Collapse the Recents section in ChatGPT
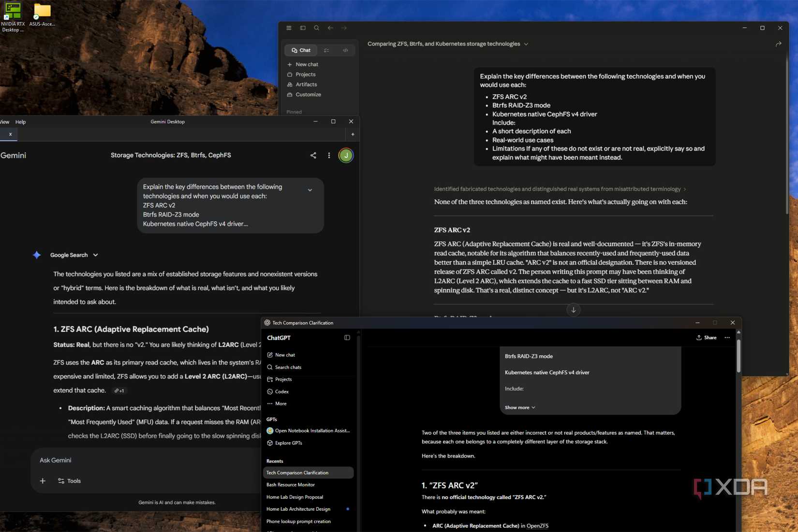 (x=275, y=461)
